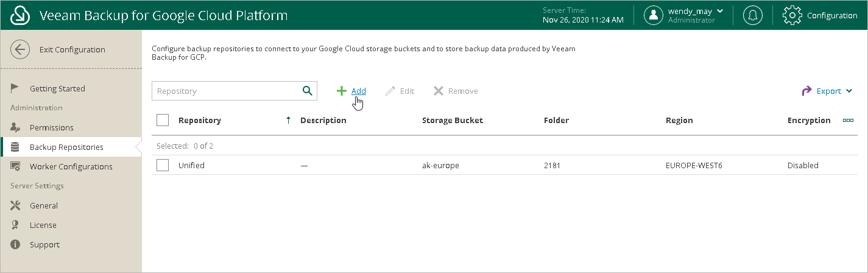This screenshot has width=868, height=273.
Task: Click the wendy_may user avatar icon
Action: click(x=654, y=15)
